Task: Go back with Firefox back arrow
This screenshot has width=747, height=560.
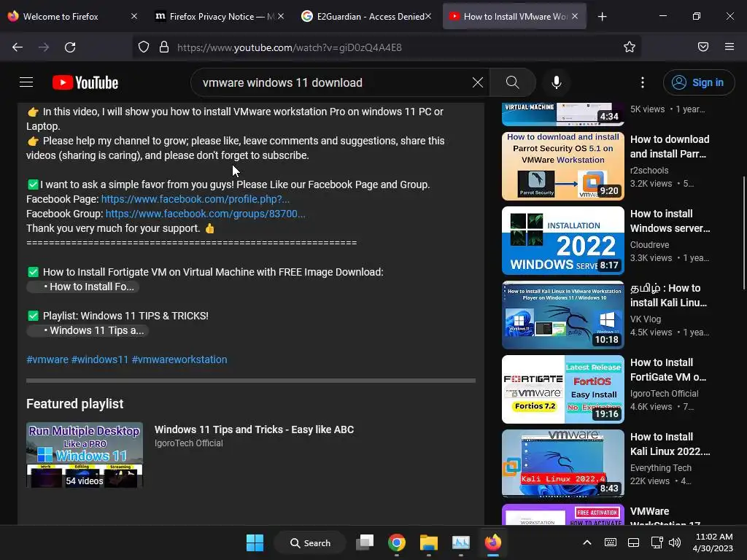Action: tap(18, 47)
